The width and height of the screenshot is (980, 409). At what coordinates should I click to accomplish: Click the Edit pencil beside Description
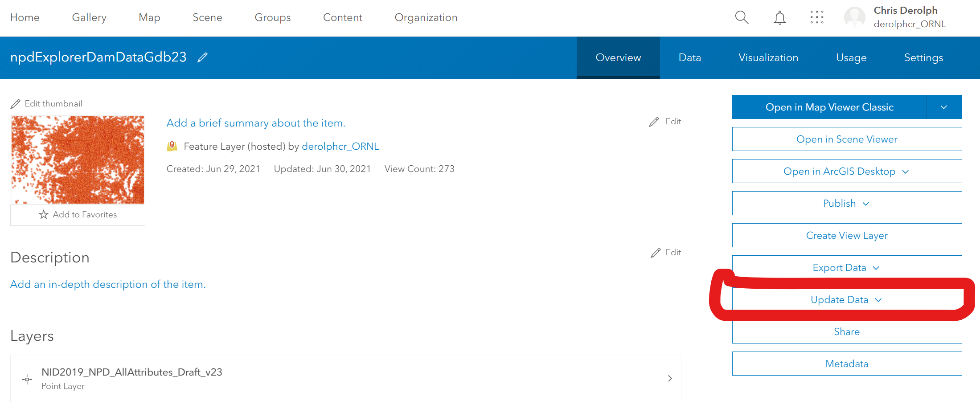(655, 252)
